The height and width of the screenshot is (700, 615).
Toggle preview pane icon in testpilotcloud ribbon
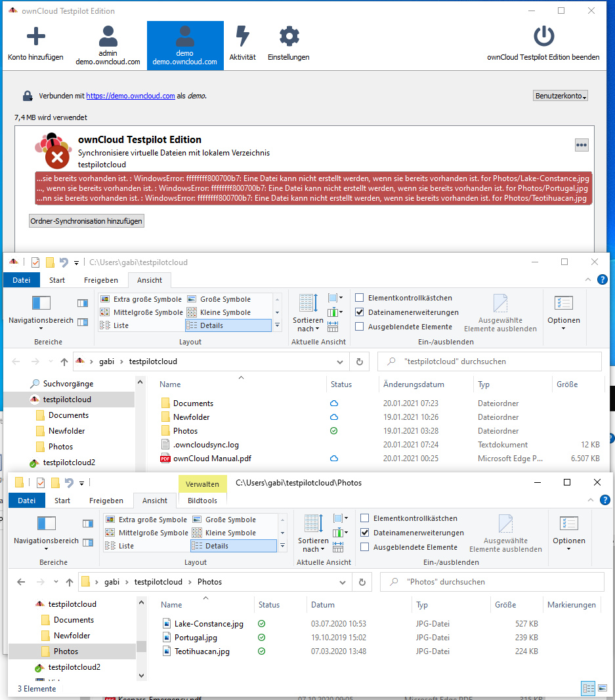tap(83, 303)
